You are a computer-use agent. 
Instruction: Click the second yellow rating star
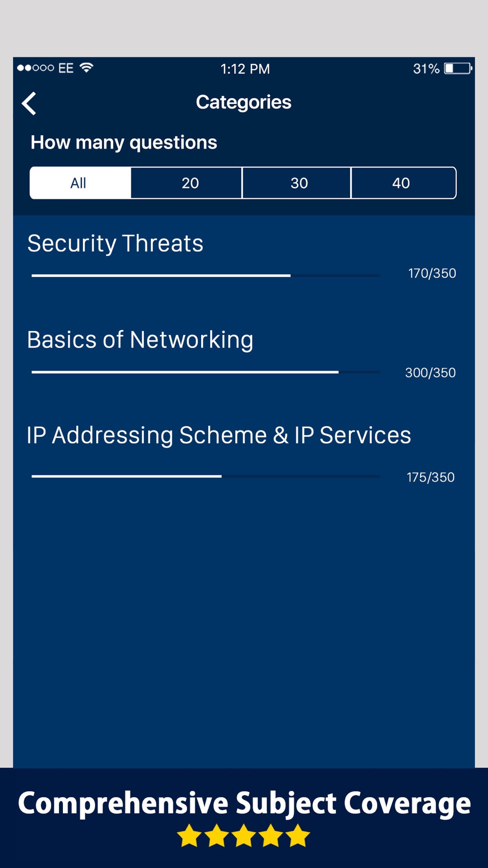click(x=216, y=836)
